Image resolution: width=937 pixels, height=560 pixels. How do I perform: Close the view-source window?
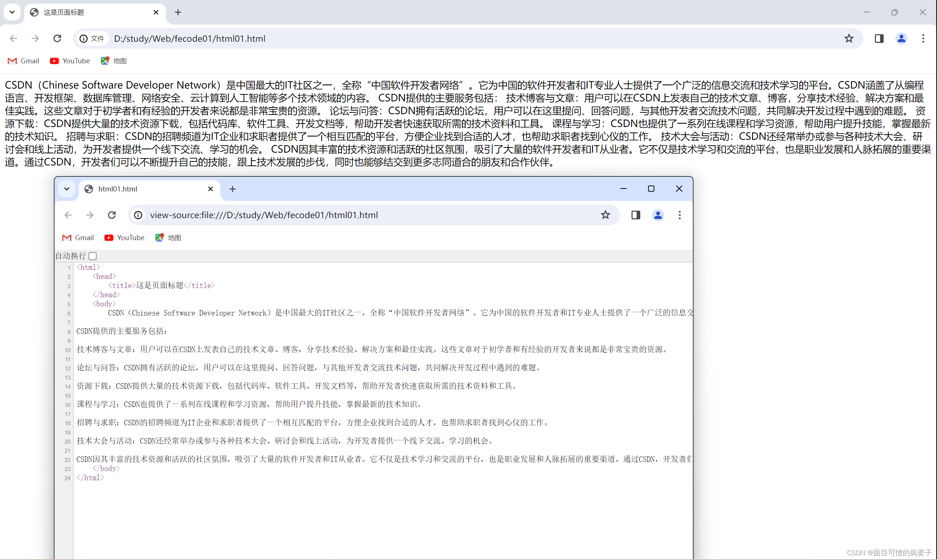[x=679, y=188]
